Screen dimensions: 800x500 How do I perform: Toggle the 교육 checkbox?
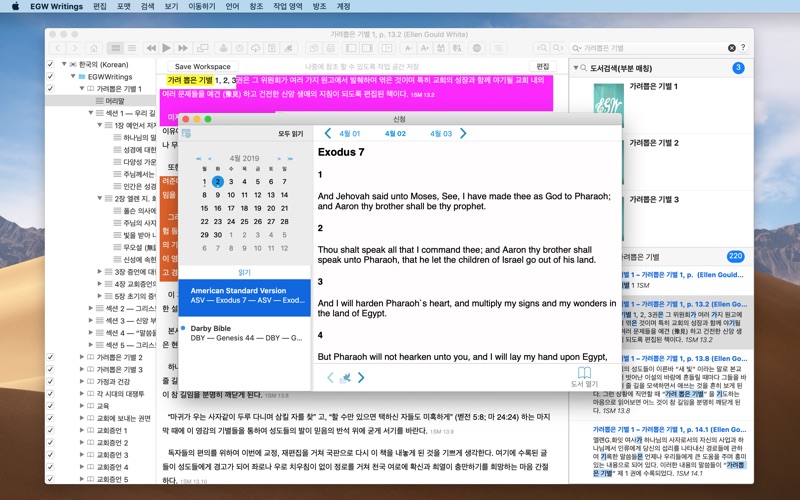(50, 406)
